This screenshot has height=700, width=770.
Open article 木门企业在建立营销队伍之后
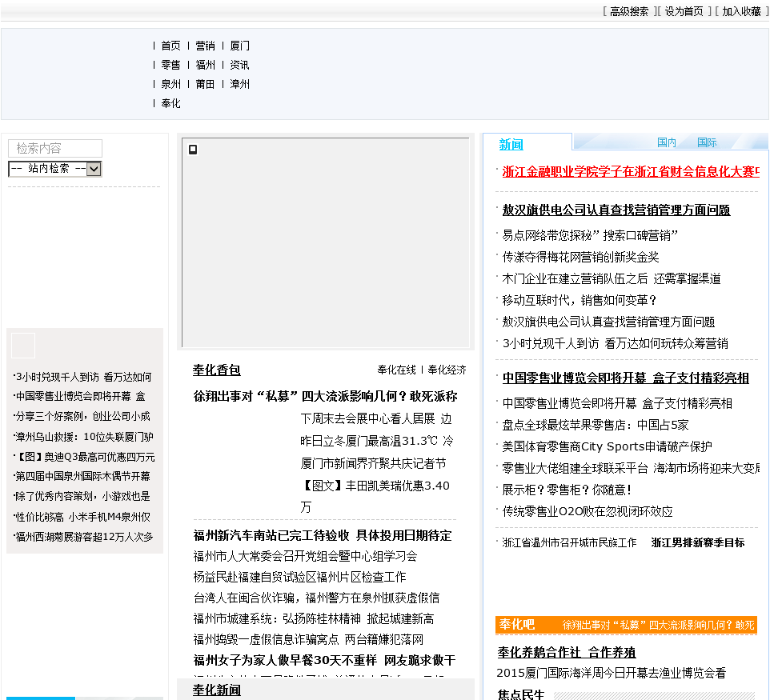pos(612,279)
